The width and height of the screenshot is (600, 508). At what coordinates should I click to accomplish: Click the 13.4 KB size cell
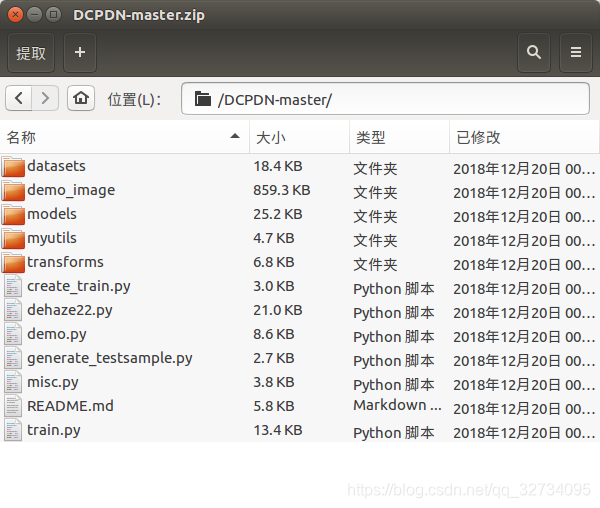[278, 430]
